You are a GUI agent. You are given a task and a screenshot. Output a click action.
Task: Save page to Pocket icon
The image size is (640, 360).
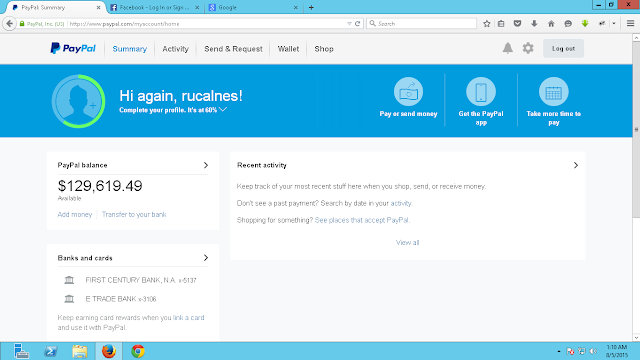tap(517, 24)
